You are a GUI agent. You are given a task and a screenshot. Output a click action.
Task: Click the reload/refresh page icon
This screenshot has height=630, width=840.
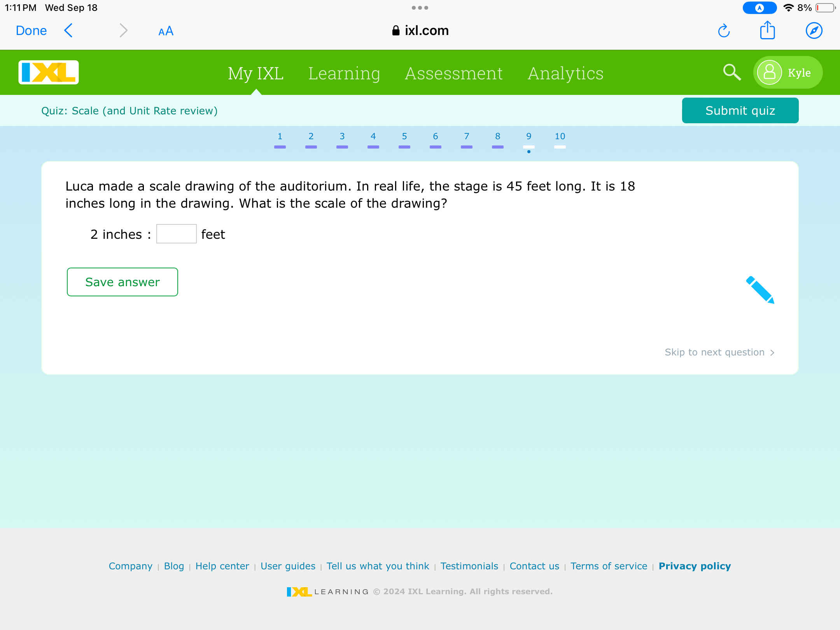(x=723, y=31)
